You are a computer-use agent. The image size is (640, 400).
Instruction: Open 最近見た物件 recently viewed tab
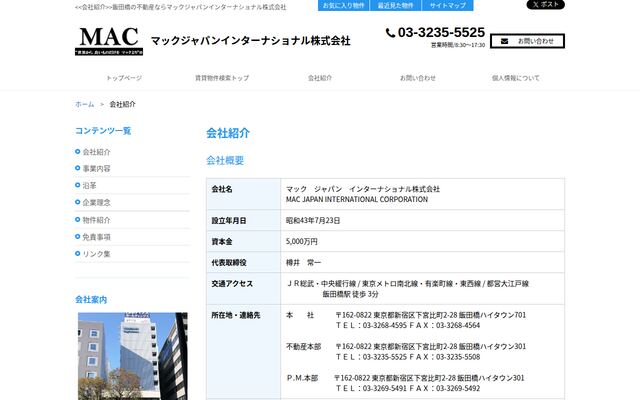pos(396,5)
